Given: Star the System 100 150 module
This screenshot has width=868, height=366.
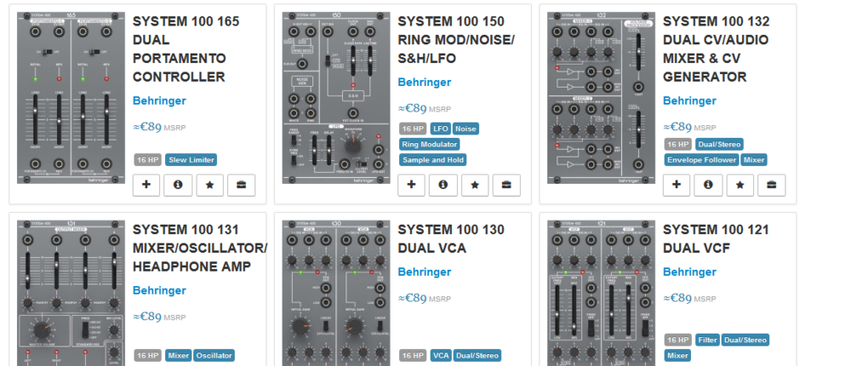Looking at the screenshot, I should 475,185.
